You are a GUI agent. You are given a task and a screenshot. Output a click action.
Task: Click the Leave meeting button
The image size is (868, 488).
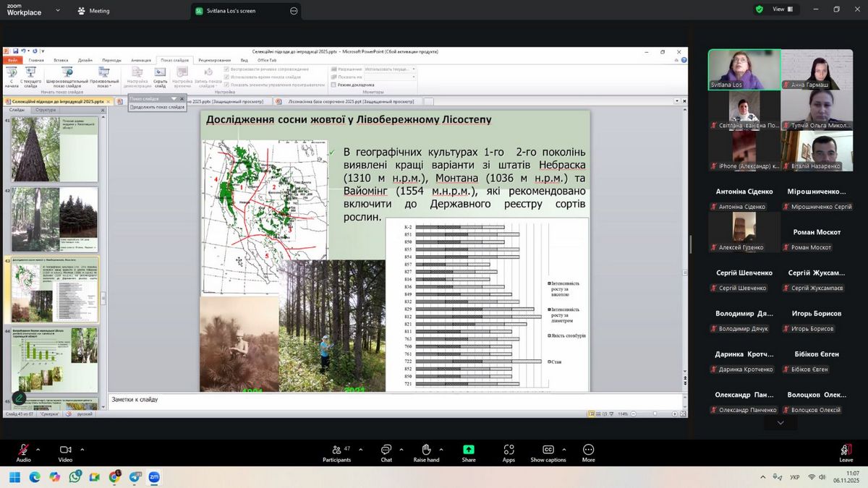[846, 453]
